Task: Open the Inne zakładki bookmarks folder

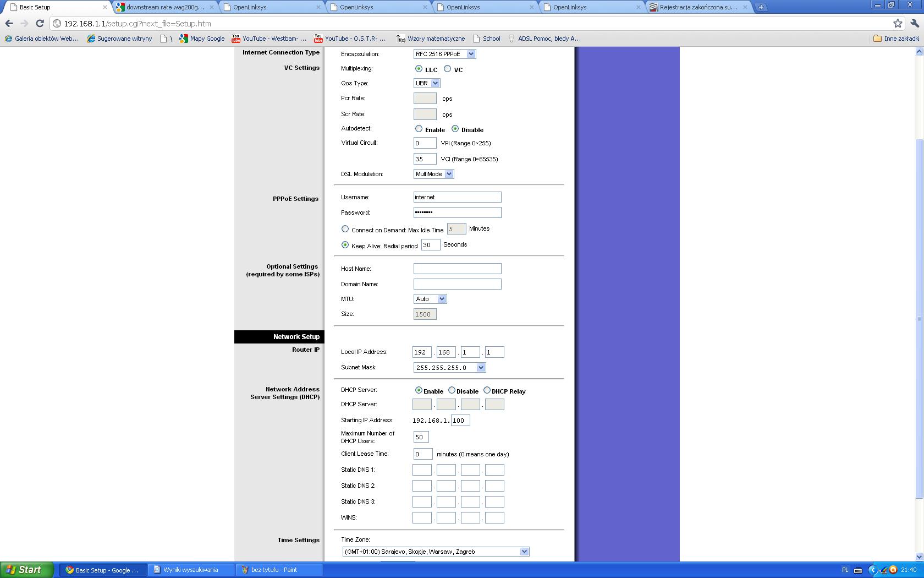Action: tap(896, 39)
